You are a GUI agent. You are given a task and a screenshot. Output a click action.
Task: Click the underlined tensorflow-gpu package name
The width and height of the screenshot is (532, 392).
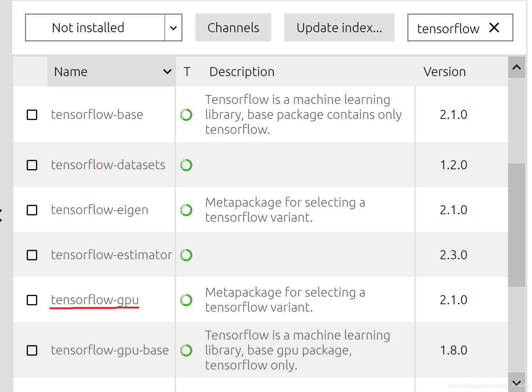(95, 300)
